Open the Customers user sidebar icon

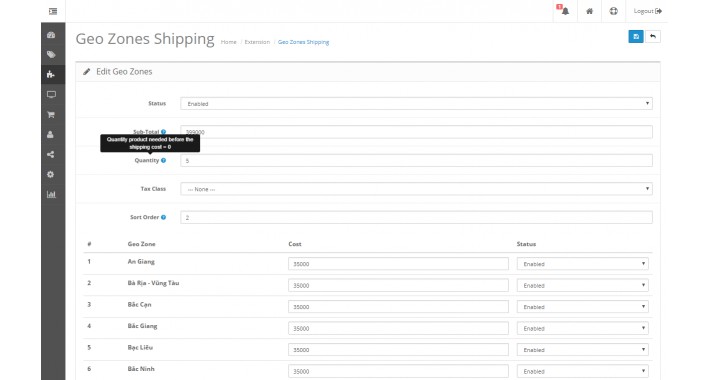[51, 135]
